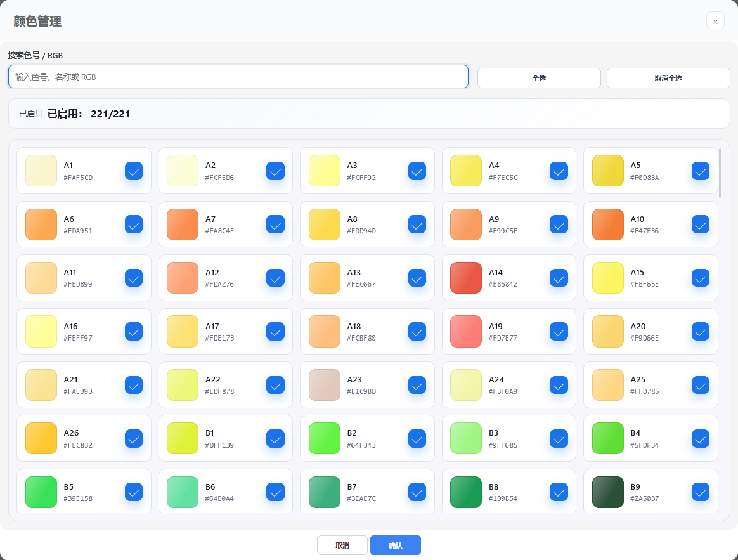This screenshot has height=560, width=738.
Task: Click the B1 lime color swatch
Action: pyautogui.click(x=183, y=438)
